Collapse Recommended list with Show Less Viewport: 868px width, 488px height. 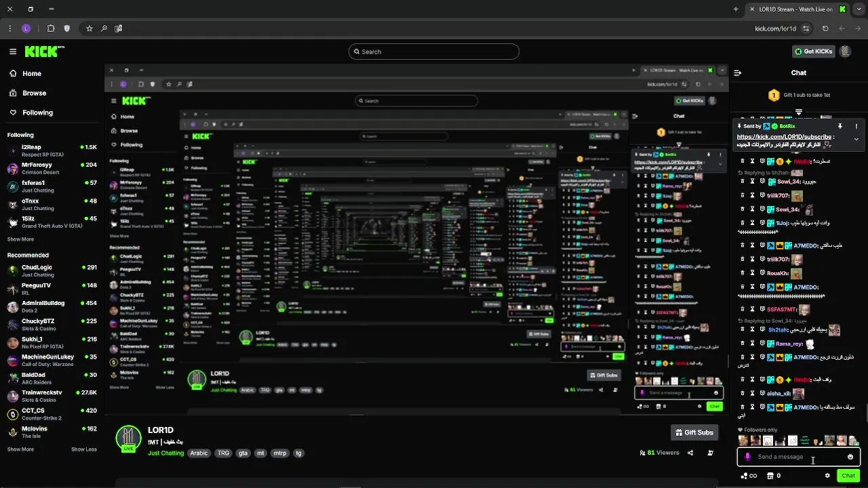[84, 449]
